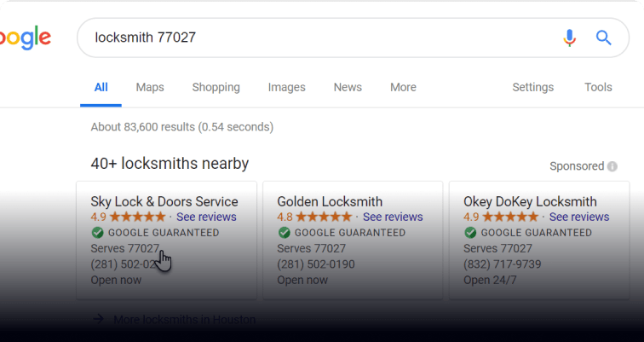Open the Okey DoKey Locksmith listing title
The width and height of the screenshot is (644, 342).
point(530,202)
